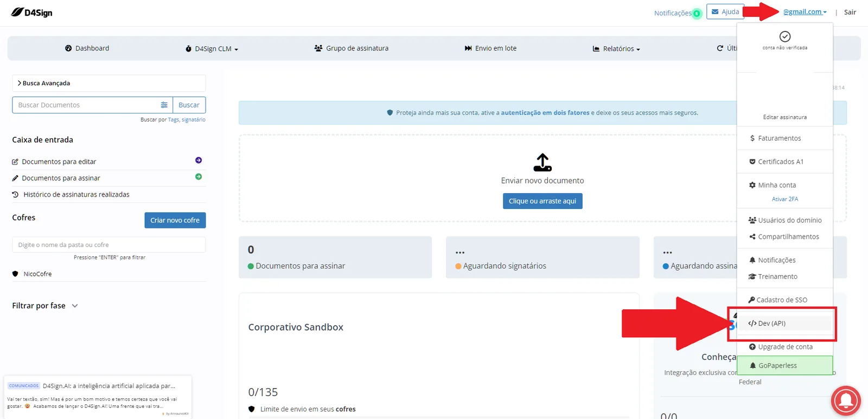Open Documentos para assinar in inbox
Screen dimensions: 868x419
[x=61, y=178]
